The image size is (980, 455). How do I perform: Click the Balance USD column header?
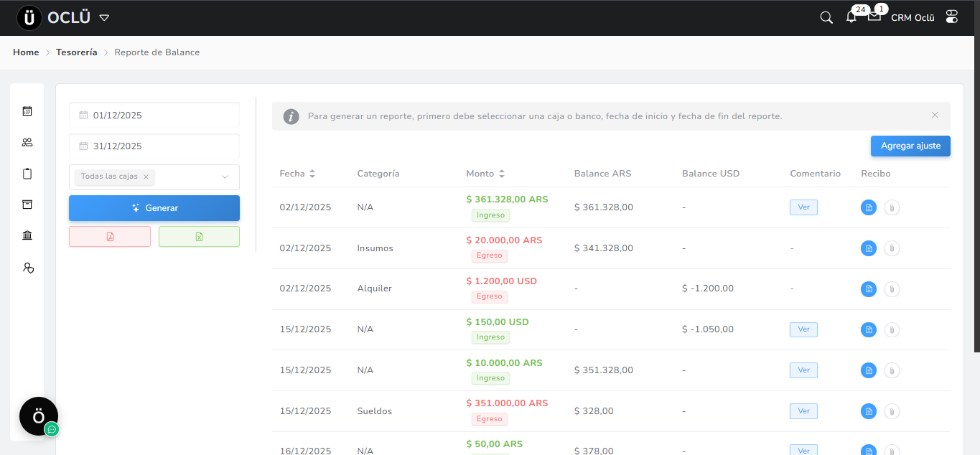click(711, 174)
